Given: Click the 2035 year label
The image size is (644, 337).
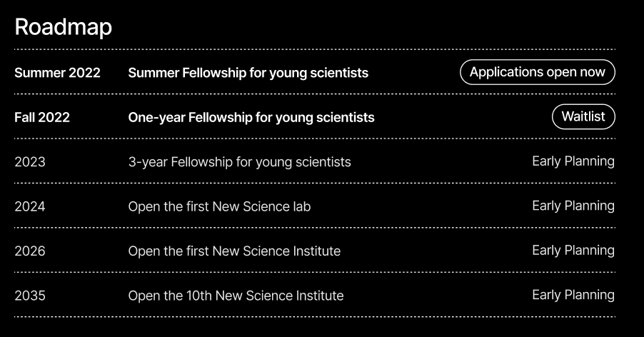Looking at the screenshot, I should click(x=29, y=296).
